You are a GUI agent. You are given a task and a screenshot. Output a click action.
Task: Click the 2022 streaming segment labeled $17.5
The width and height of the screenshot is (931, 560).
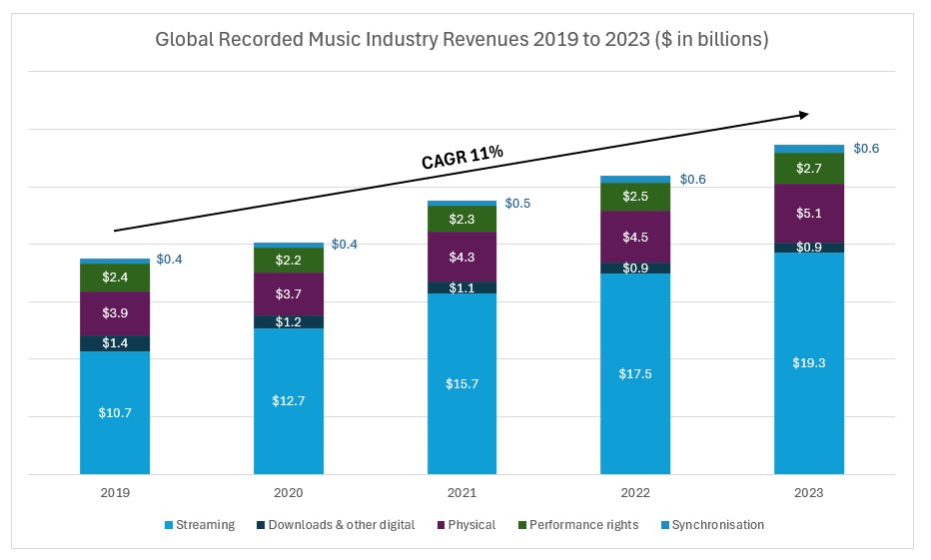[x=635, y=373]
